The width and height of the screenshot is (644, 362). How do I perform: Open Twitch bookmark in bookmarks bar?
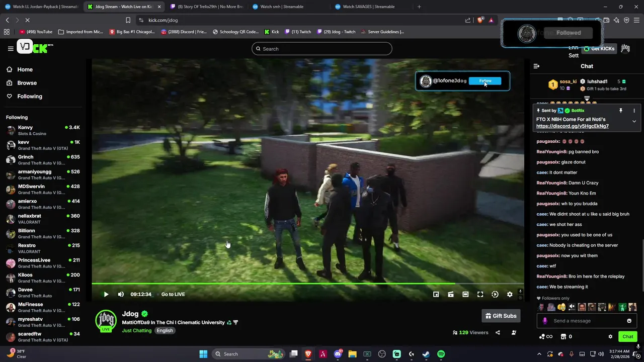(298, 32)
